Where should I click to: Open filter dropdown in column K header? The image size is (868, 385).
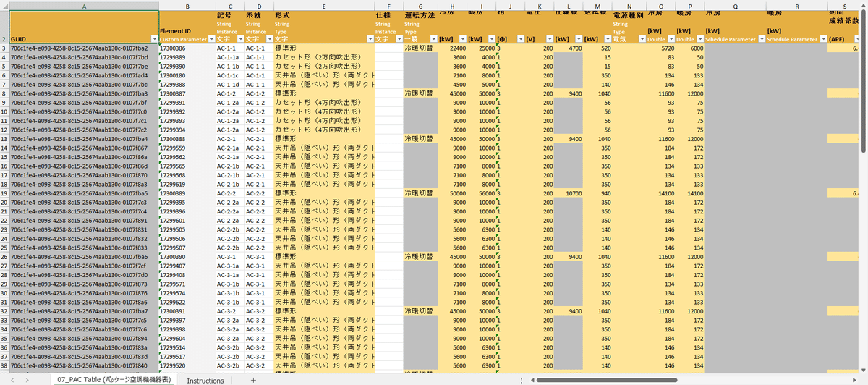[x=549, y=39]
